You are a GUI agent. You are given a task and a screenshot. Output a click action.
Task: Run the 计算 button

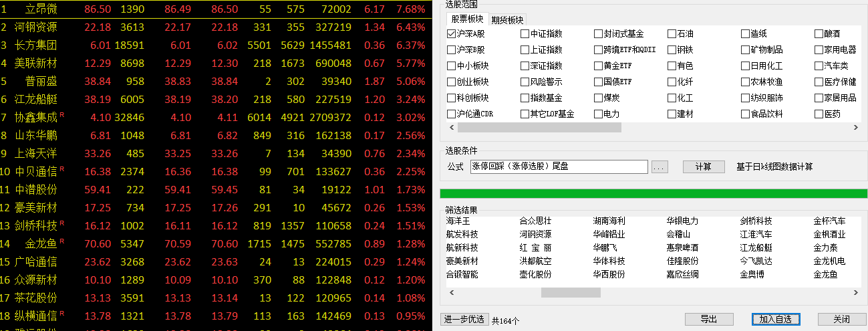704,167
